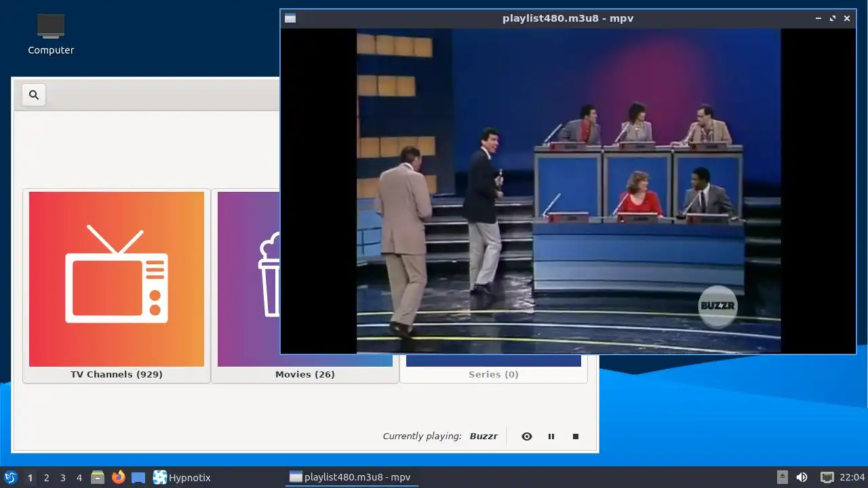868x488 pixels.
Task: Activate the playlist480.m3u8 - mpv taskbar entry
Action: click(x=351, y=477)
